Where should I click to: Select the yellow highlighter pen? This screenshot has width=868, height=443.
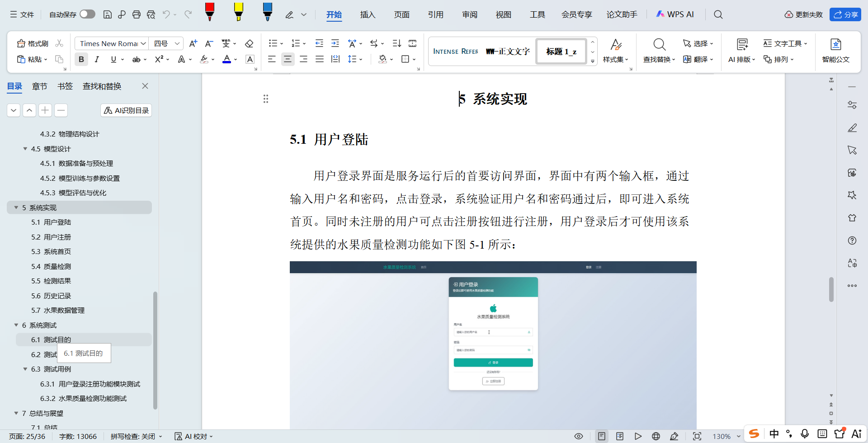[x=239, y=12]
